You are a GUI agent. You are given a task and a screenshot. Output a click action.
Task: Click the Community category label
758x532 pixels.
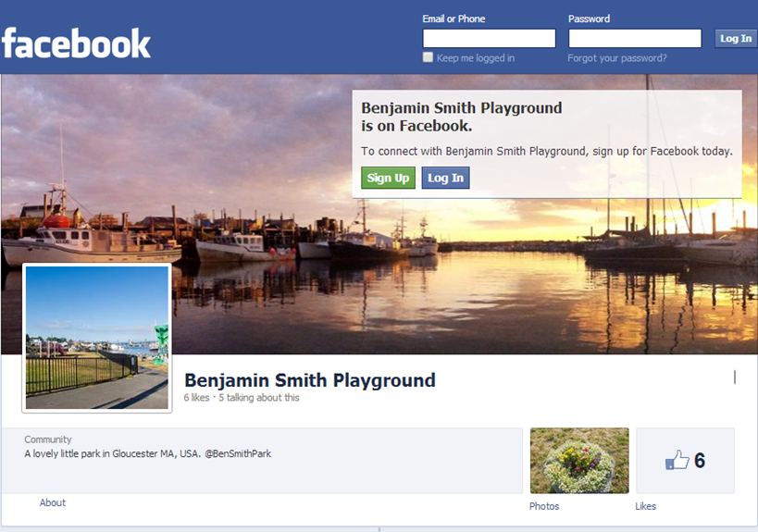coord(48,439)
